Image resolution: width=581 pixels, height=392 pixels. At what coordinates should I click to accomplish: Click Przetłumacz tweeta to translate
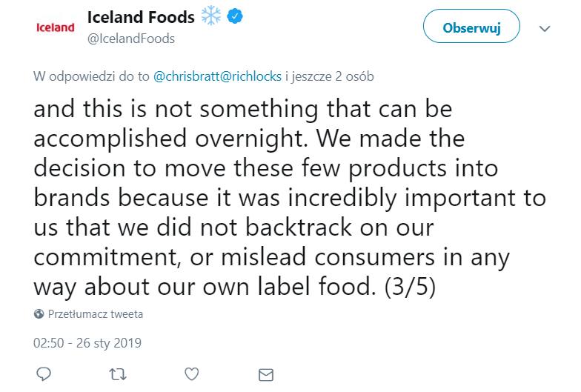click(96, 314)
